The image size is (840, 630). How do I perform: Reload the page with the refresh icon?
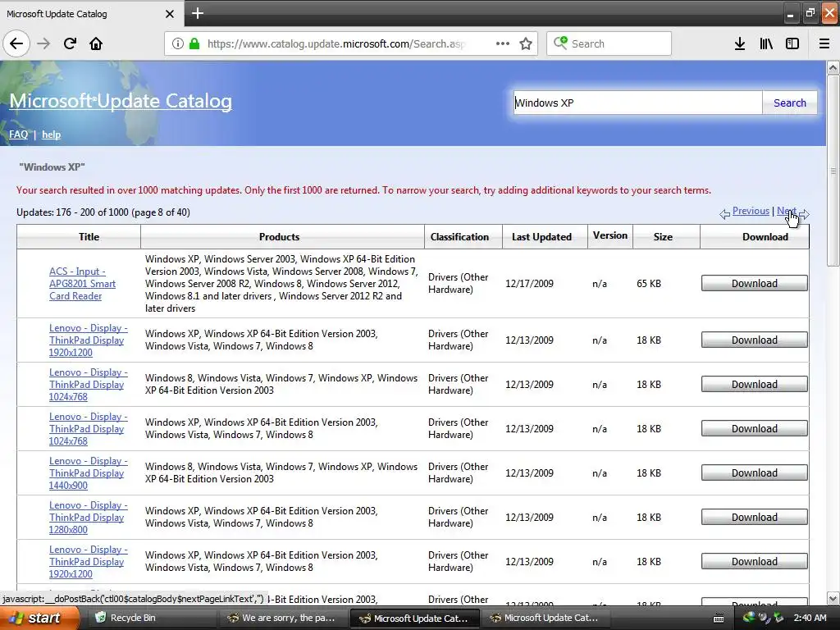[70, 43]
